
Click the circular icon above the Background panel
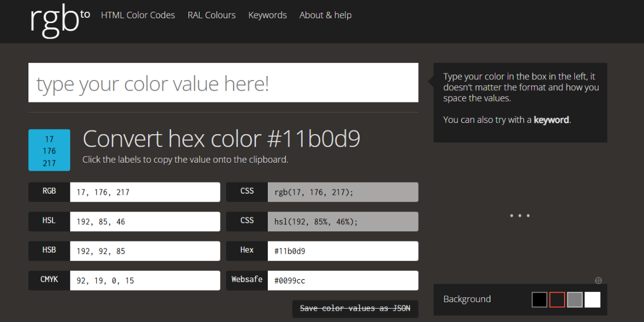598,280
